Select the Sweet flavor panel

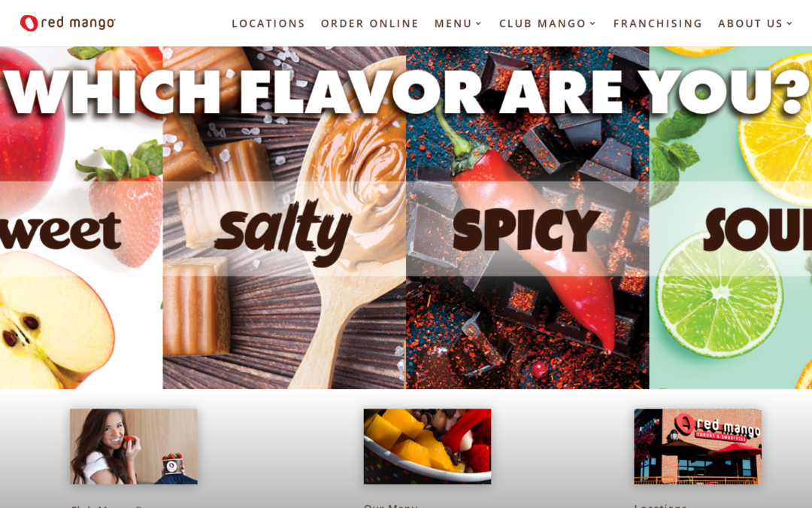point(81,217)
